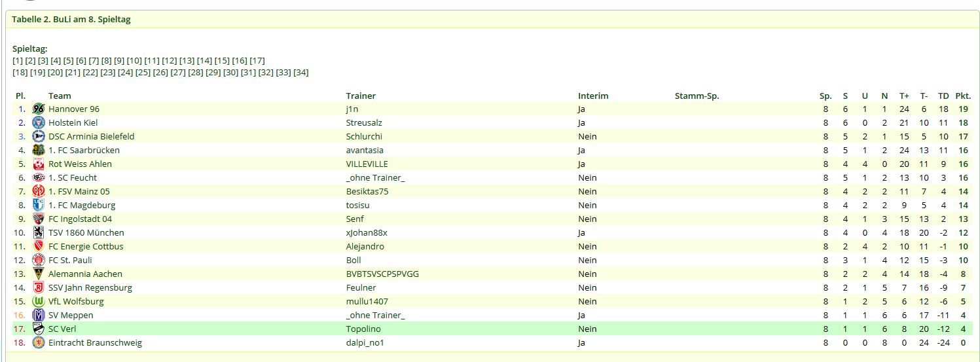Click the Holstein Kiel club crest
Image resolution: width=980 pixels, height=362 pixels.
pyautogui.click(x=39, y=122)
